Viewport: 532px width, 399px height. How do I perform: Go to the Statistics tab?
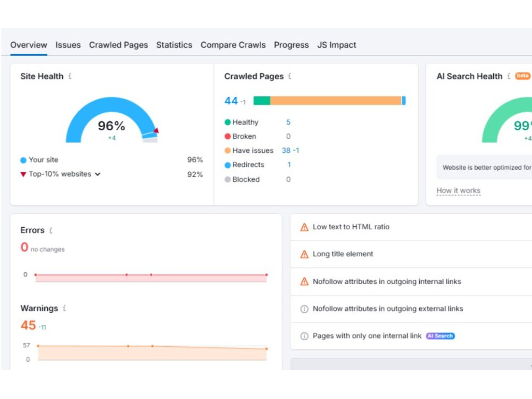point(174,45)
